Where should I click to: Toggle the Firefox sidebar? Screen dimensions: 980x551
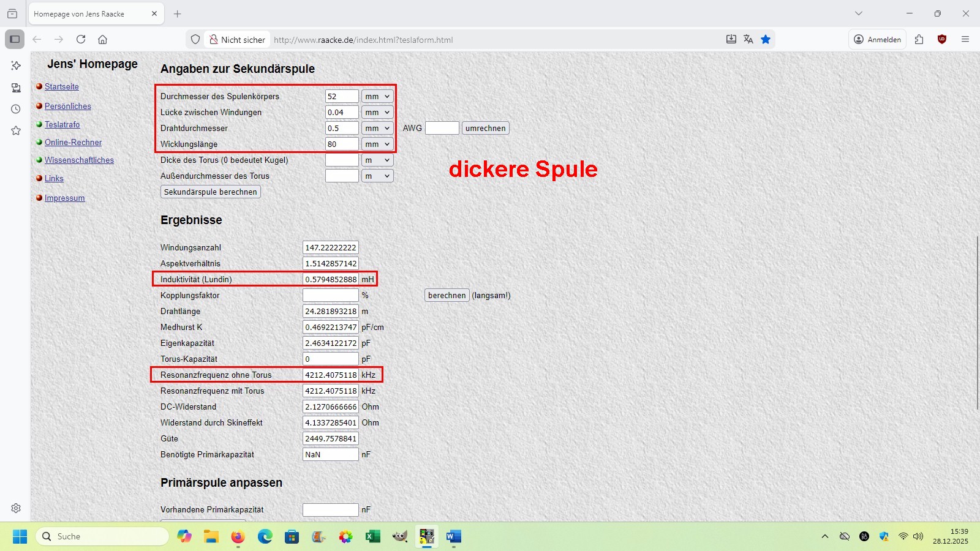pyautogui.click(x=15, y=39)
